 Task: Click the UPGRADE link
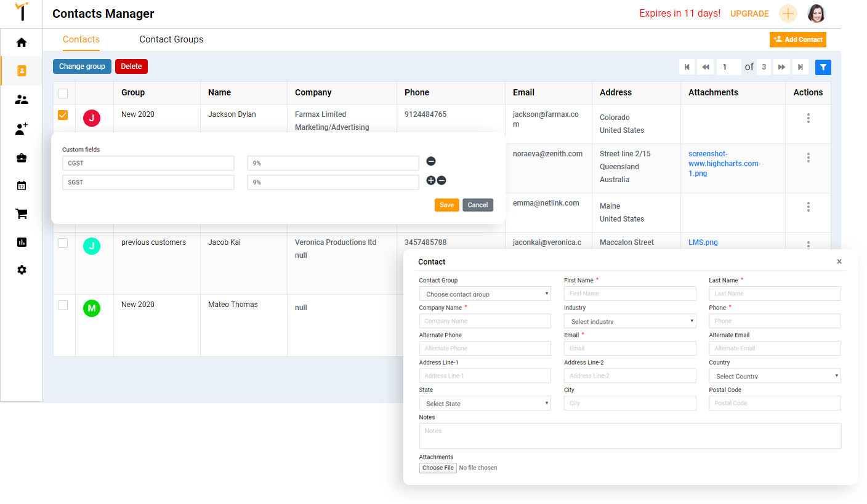click(x=749, y=14)
